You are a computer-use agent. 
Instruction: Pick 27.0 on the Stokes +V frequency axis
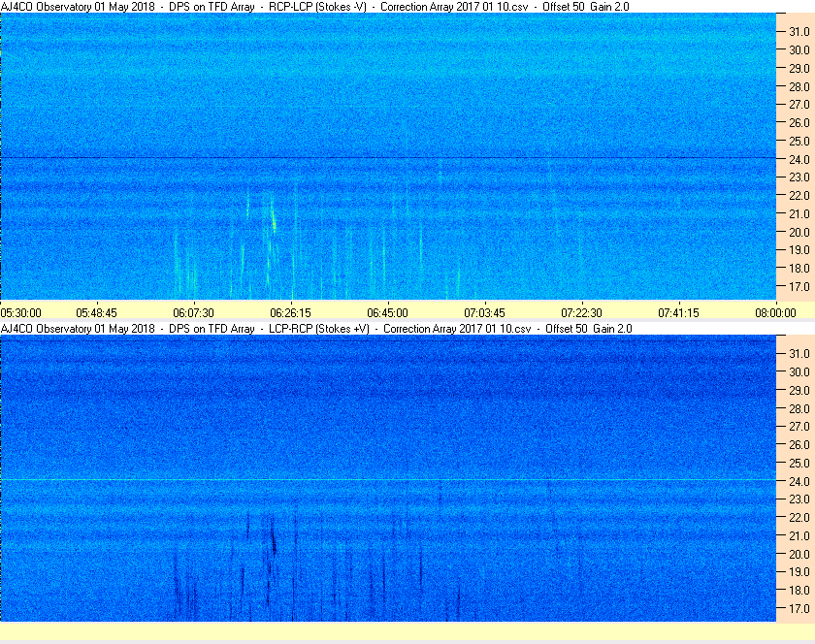[x=799, y=426]
